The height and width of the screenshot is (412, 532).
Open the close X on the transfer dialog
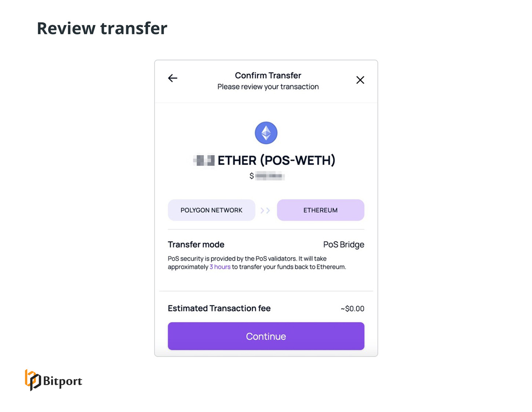[360, 80]
